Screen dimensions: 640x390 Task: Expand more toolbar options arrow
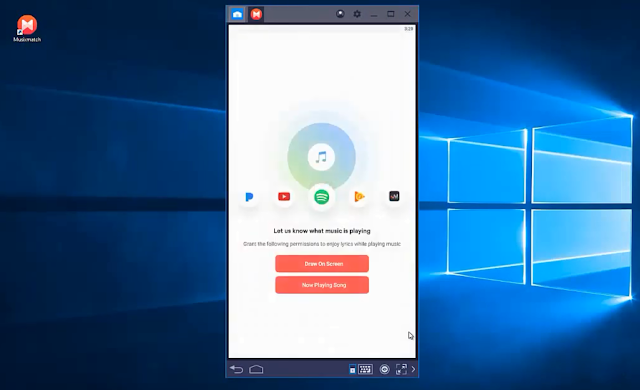(413, 369)
